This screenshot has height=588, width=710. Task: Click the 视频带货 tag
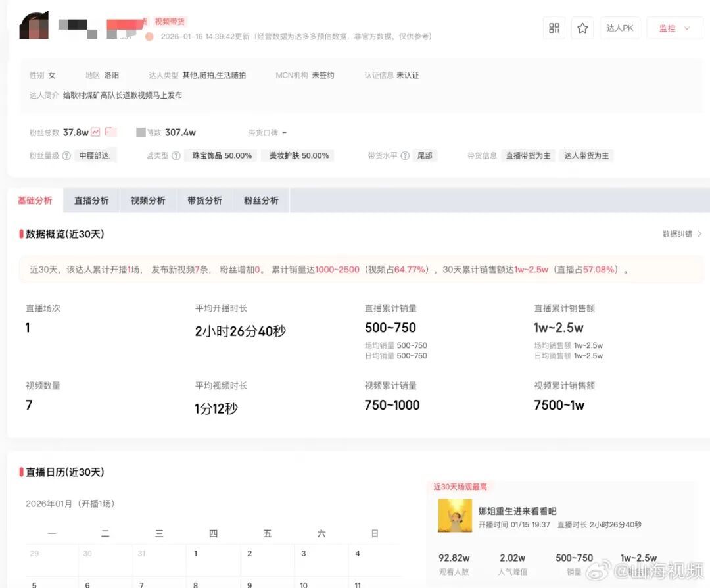[170, 22]
